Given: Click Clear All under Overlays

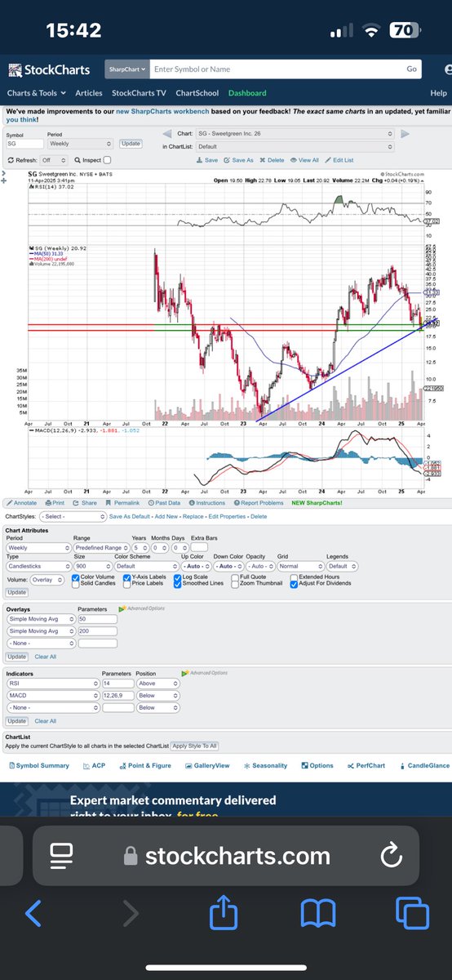Looking at the screenshot, I should click(x=46, y=657).
